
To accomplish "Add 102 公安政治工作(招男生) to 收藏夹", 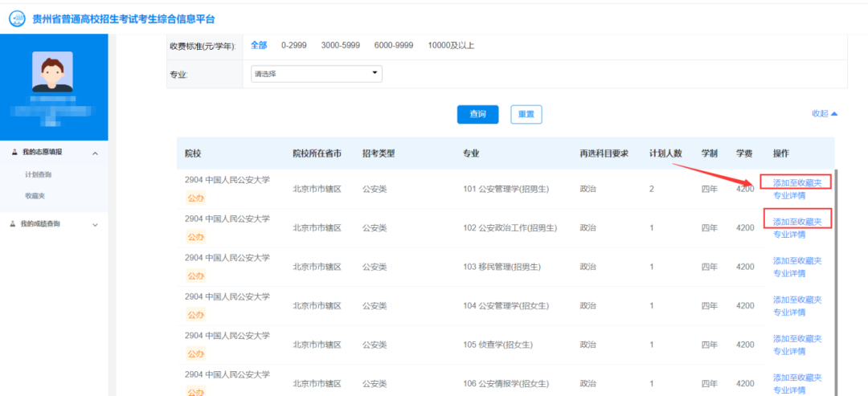I will click(797, 222).
